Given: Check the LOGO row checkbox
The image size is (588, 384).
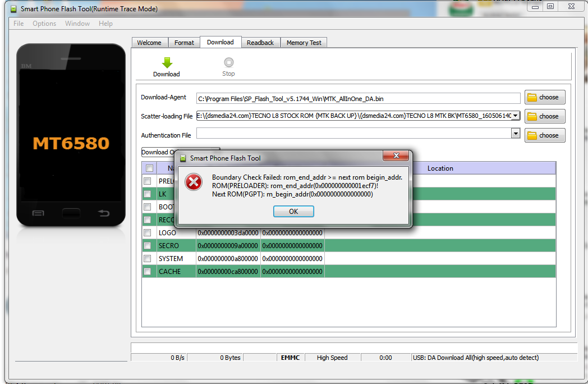Looking at the screenshot, I should point(148,233).
